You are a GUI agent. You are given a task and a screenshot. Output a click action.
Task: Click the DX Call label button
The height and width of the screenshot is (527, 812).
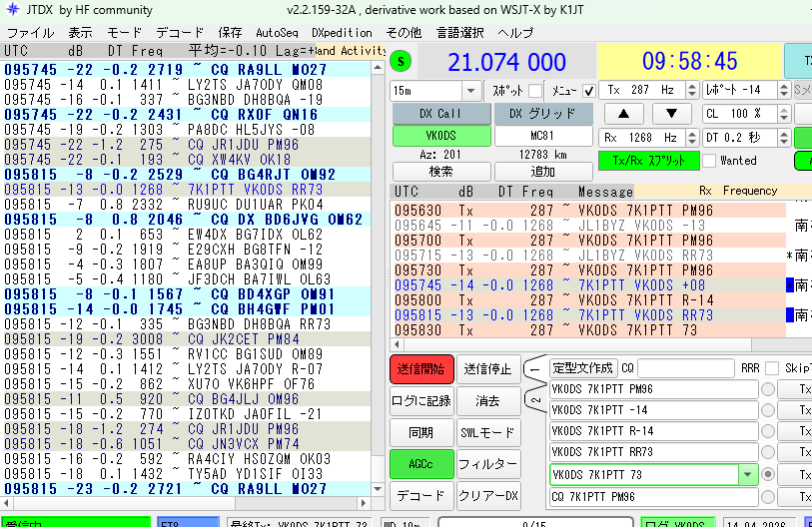[441, 114]
